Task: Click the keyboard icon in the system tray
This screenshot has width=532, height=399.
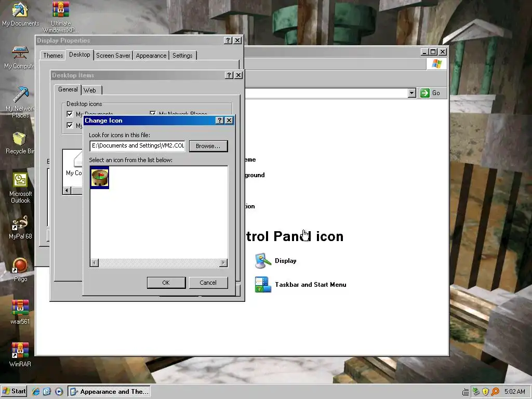Action: (465, 392)
